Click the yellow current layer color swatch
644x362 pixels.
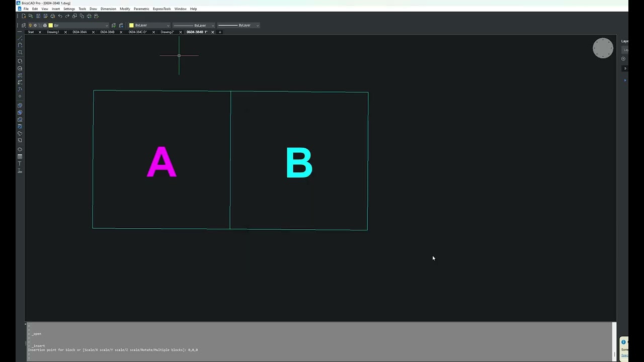[50, 25]
